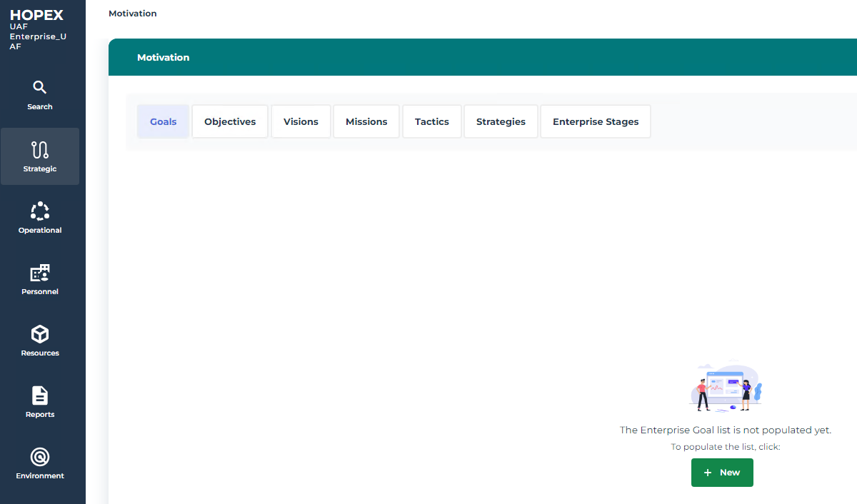Image resolution: width=857 pixels, height=504 pixels.
Task: Open the Visions tab
Action: pos(301,121)
